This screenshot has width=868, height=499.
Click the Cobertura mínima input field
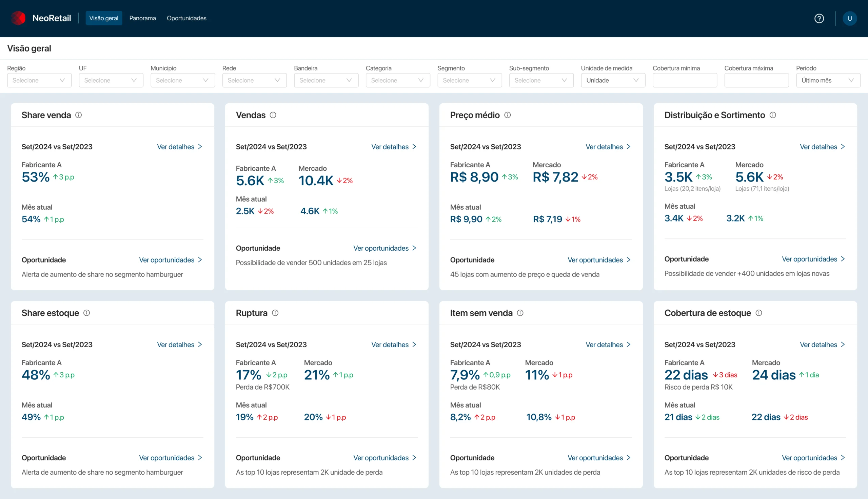[685, 80]
